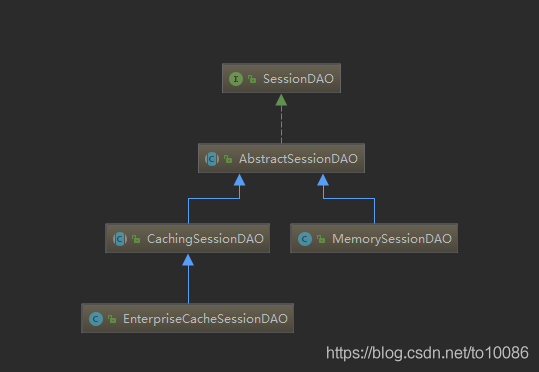This screenshot has width=539, height=372.
Task: Select the EnterpriseCacheSessionDAO node label
Action: point(205,319)
